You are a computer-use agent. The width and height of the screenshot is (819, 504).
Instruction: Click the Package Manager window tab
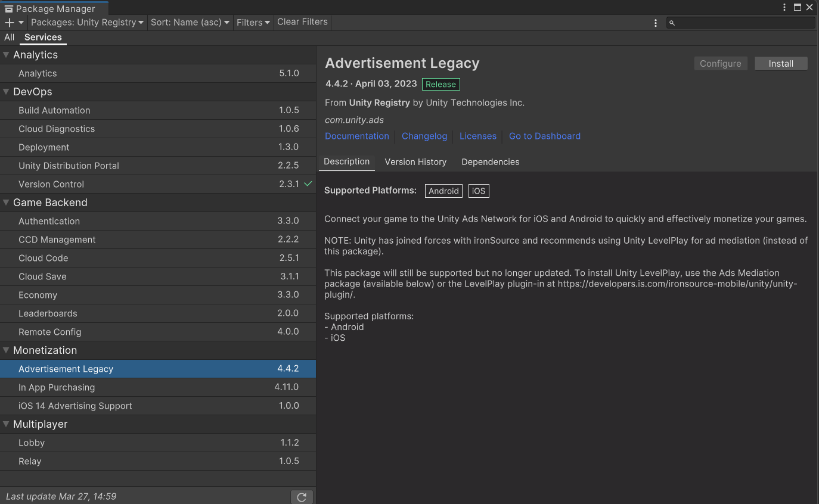coord(54,8)
